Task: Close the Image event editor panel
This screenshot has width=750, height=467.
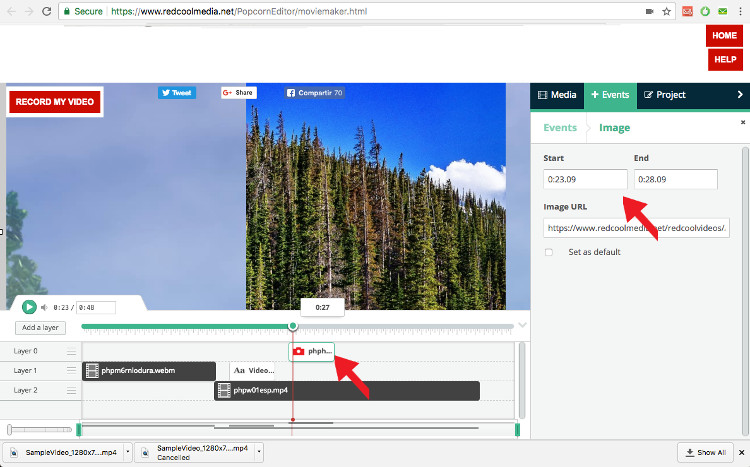Action: (x=742, y=122)
